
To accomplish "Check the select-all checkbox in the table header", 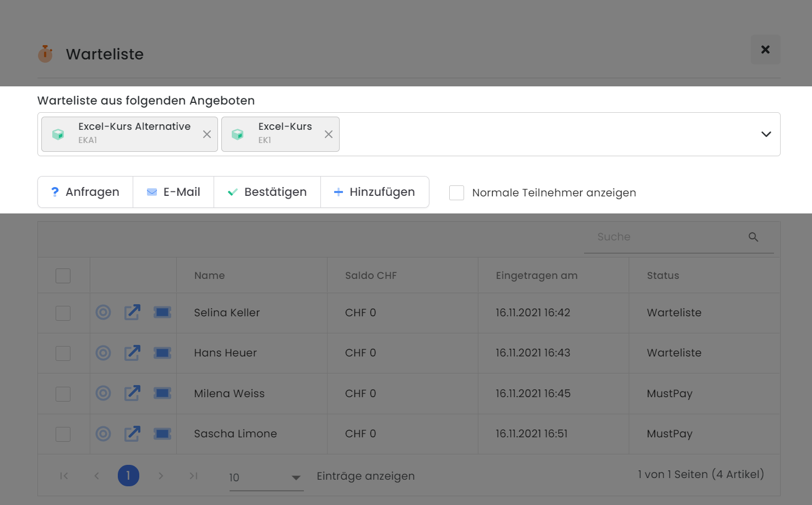I will (x=63, y=275).
